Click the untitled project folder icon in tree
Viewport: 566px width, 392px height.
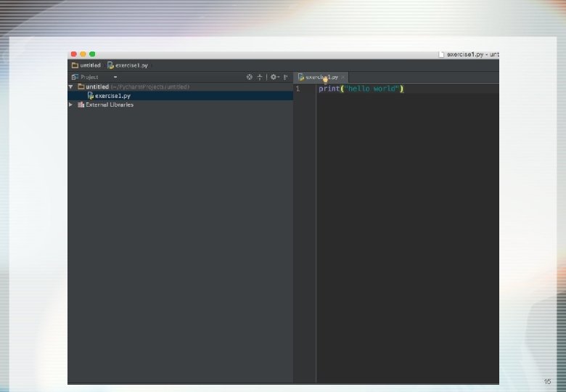point(81,86)
